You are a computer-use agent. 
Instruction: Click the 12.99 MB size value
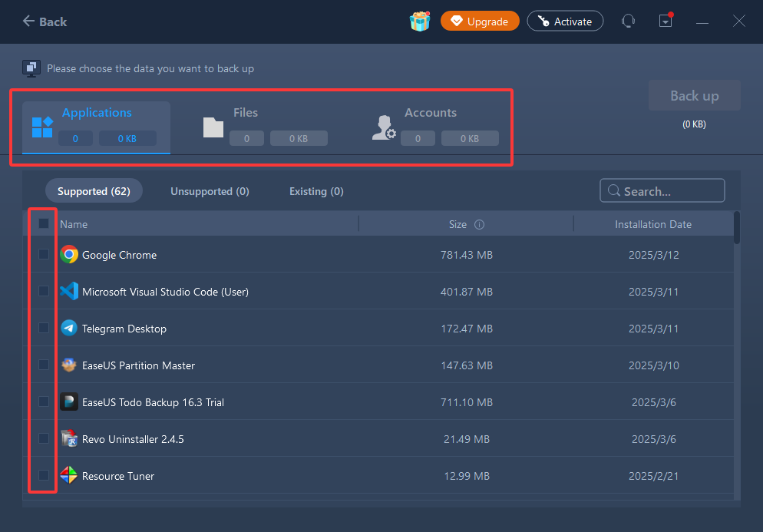point(467,476)
